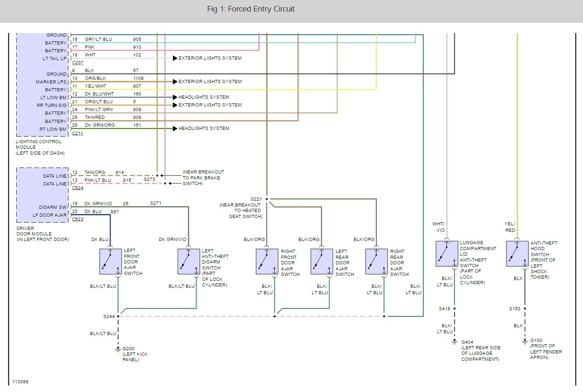The width and height of the screenshot is (583, 392).
Task: Click the C523 connector label
Action: point(78,219)
